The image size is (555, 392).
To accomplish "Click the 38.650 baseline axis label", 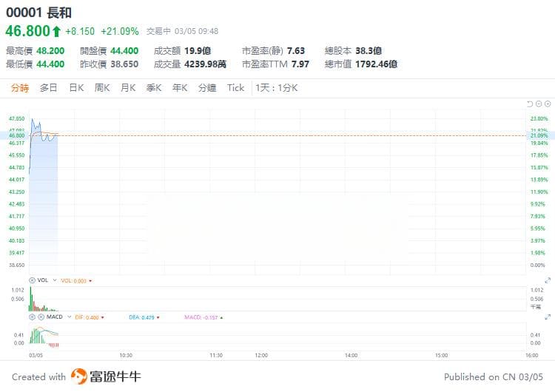I will (17, 266).
